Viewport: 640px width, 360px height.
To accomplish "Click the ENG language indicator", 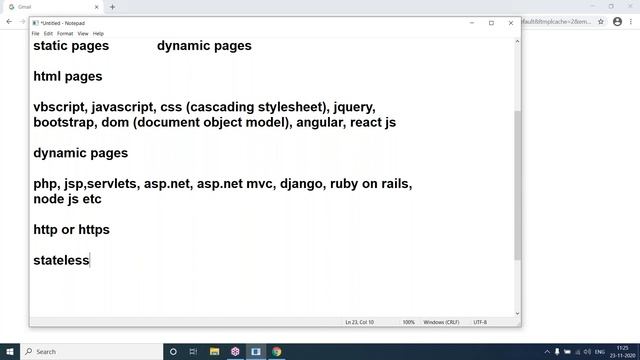I will coord(600,352).
